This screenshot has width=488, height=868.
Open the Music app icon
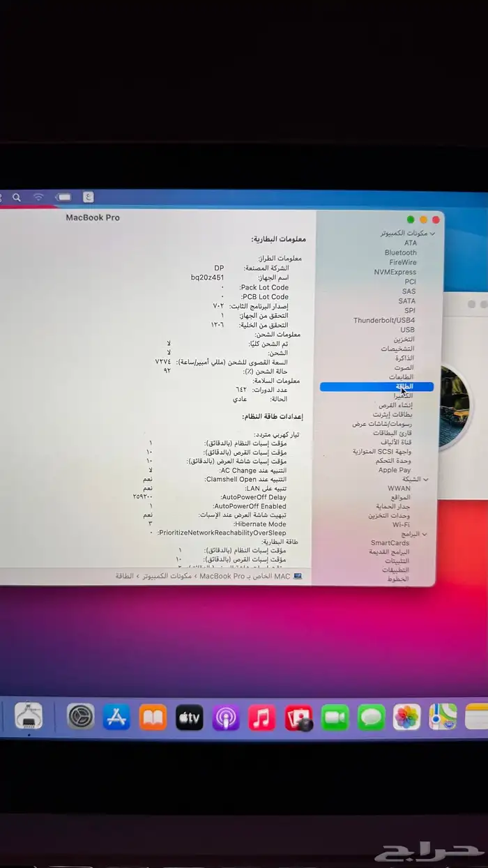pos(262,717)
